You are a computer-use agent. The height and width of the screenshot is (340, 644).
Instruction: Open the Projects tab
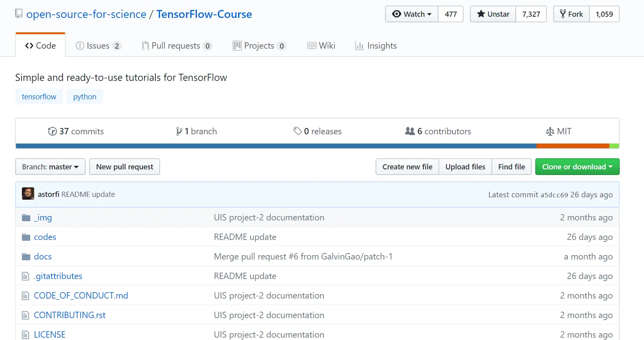[260, 45]
